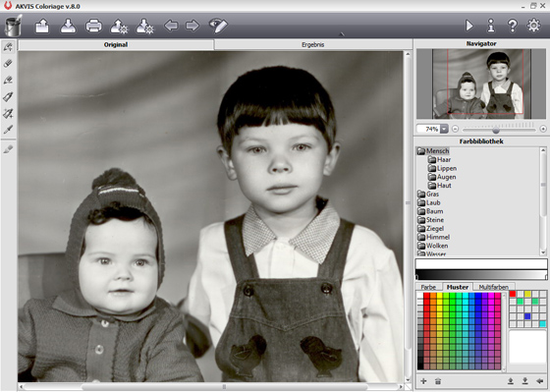Click the upload-arrow icon beside the back arrow
550x392 pixels.
pyautogui.click(x=511, y=381)
